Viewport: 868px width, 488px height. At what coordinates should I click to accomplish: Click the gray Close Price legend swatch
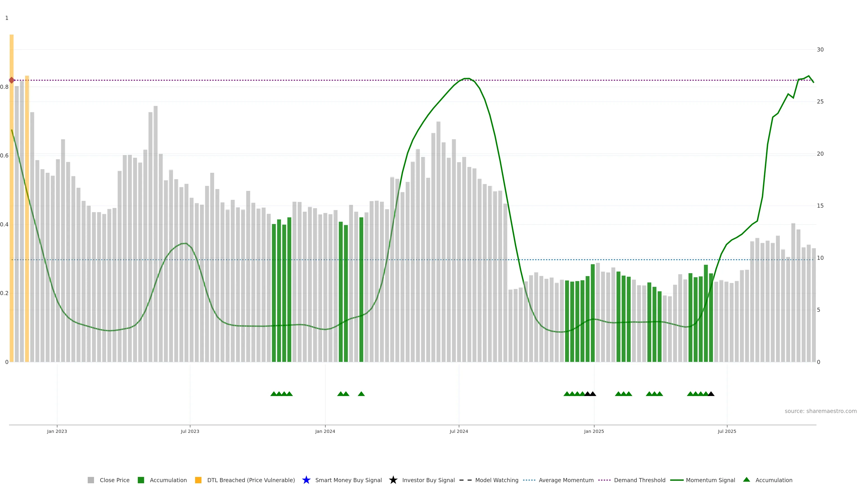(x=91, y=480)
